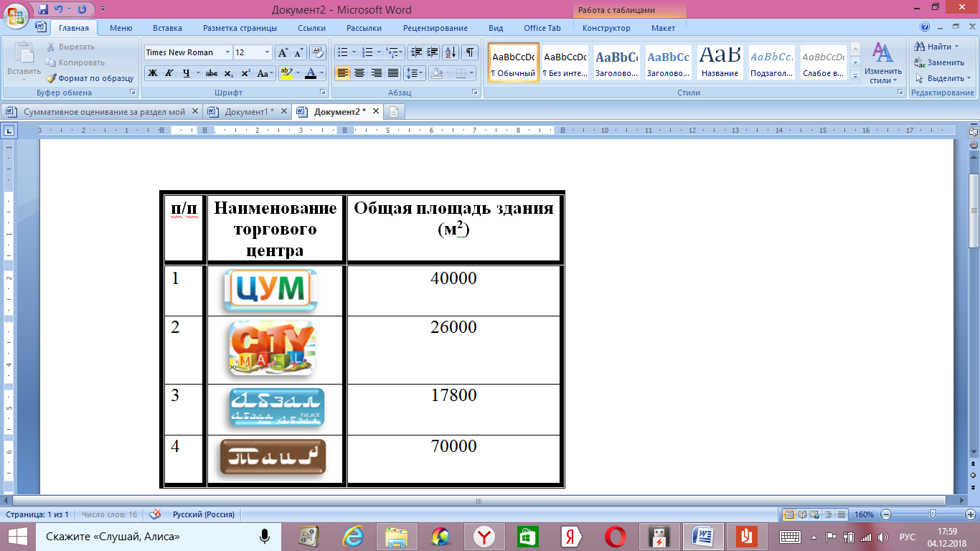The width and height of the screenshot is (980, 551).
Task: Open underline Ч style dropdown arrow
Action: pyautogui.click(x=197, y=73)
